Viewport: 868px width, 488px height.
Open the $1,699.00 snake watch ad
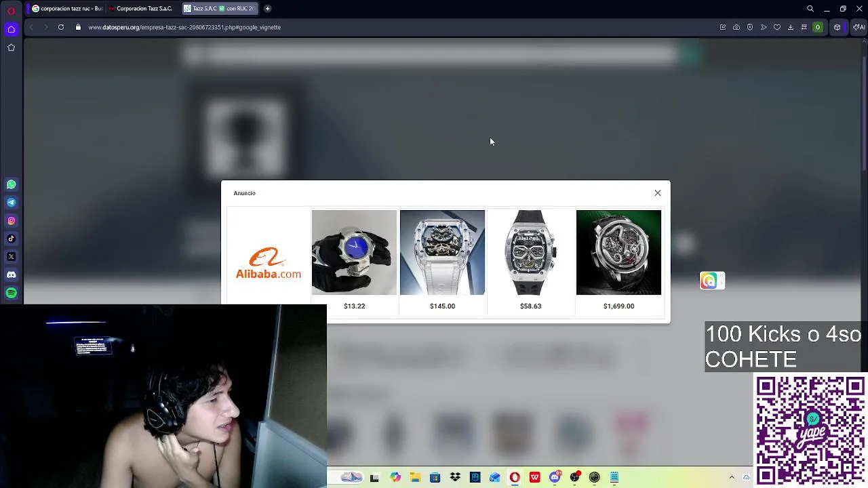(618, 252)
